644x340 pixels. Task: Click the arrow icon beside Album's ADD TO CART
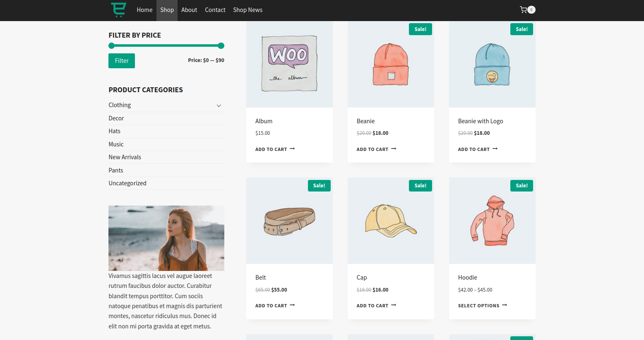292,149
